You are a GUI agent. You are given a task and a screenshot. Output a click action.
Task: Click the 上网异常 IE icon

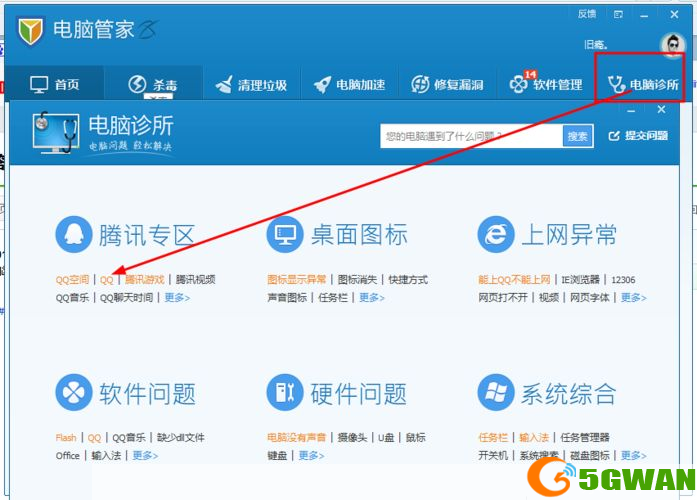click(x=496, y=234)
